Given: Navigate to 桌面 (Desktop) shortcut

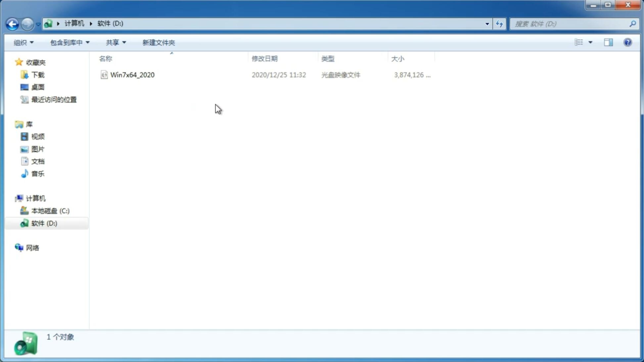Looking at the screenshot, I should [x=38, y=87].
